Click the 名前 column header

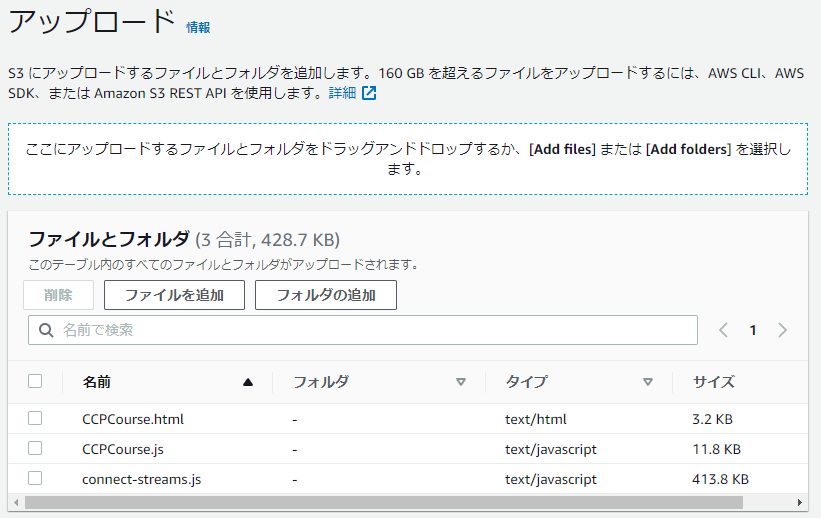(x=96, y=382)
